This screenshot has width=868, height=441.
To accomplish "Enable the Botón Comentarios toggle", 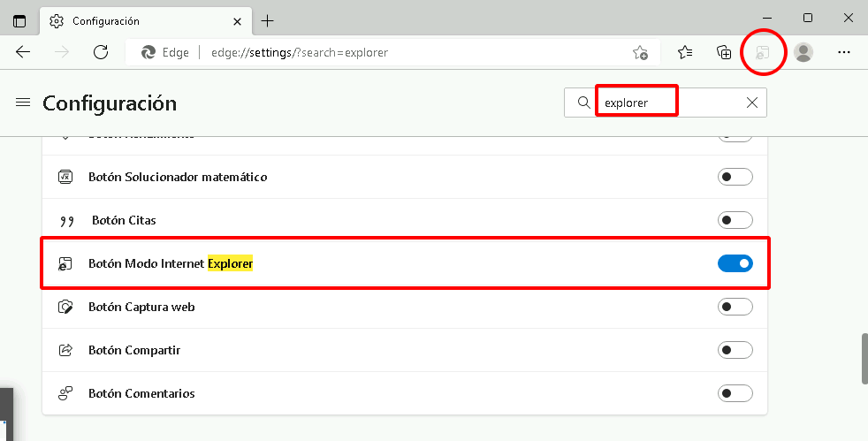I will coord(735,393).
